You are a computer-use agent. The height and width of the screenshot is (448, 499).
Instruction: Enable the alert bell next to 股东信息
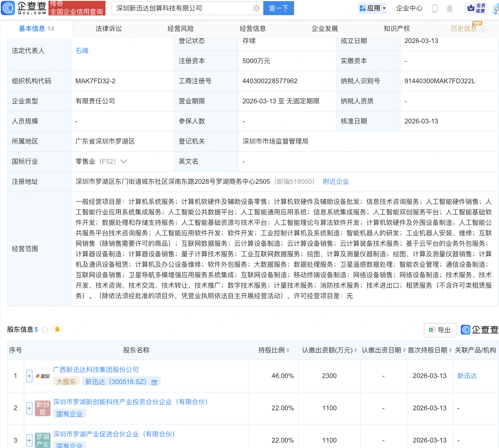click(58, 329)
